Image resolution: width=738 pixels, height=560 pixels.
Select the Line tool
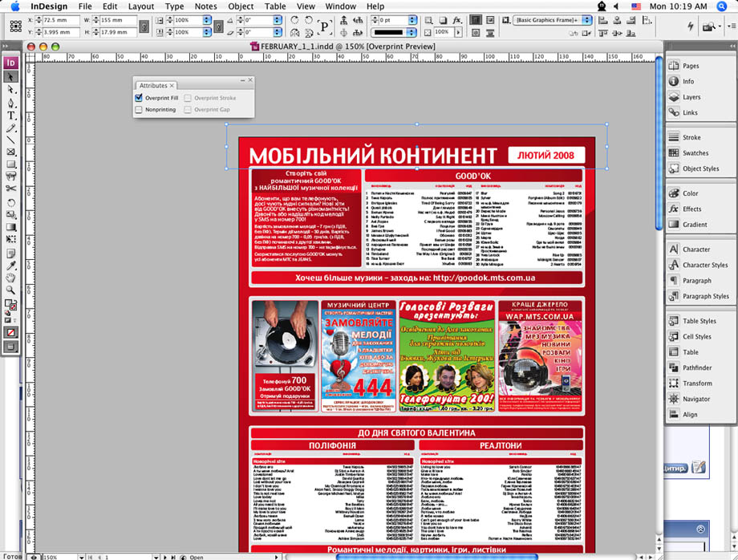tap(10, 140)
